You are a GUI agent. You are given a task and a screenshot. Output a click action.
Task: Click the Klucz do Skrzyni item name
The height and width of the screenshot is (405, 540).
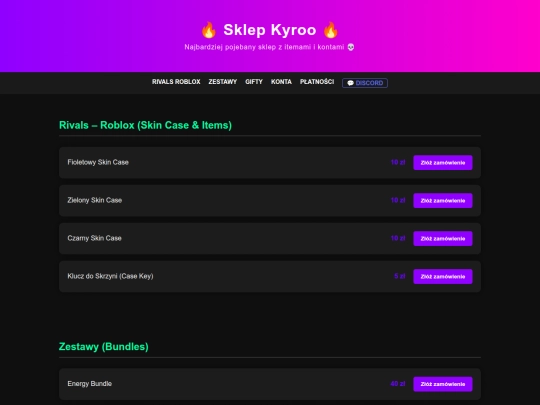tap(110, 276)
